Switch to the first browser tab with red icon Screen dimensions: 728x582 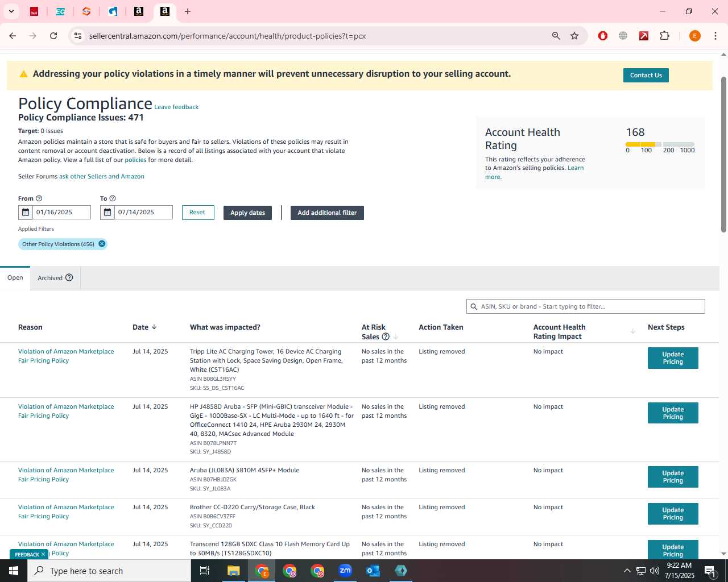click(34, 11)
